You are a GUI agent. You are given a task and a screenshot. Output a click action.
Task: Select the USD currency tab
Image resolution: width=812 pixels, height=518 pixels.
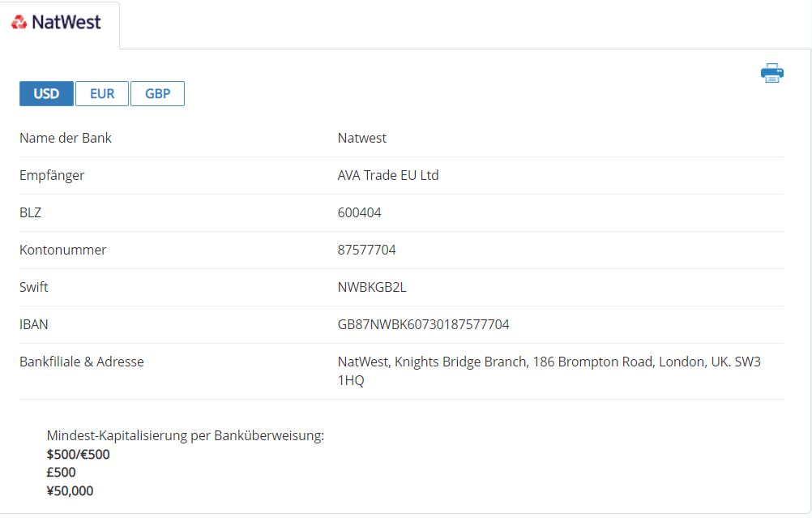[47, 94]
